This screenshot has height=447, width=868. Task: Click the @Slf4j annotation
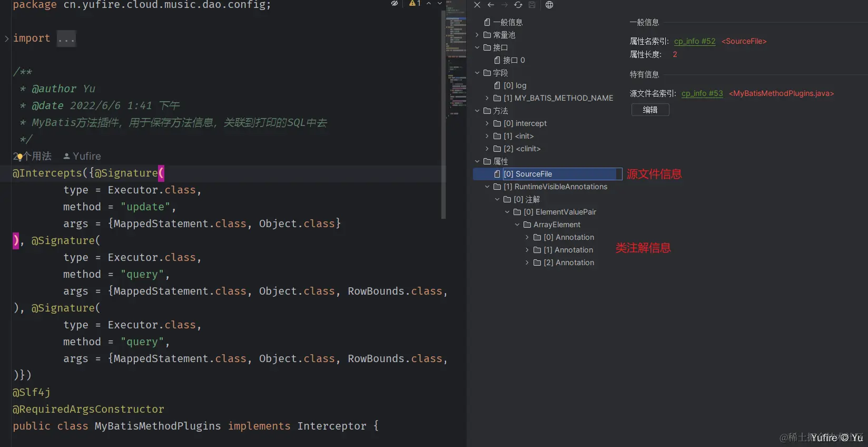pos(32,392)
